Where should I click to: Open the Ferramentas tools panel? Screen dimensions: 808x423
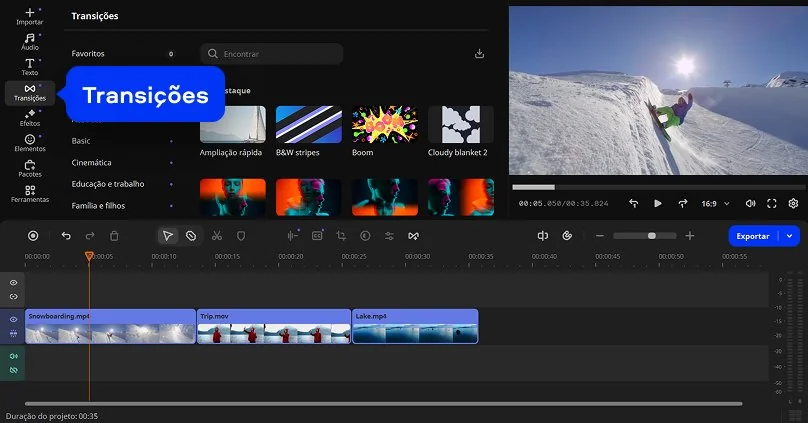(x=30, y=193)
